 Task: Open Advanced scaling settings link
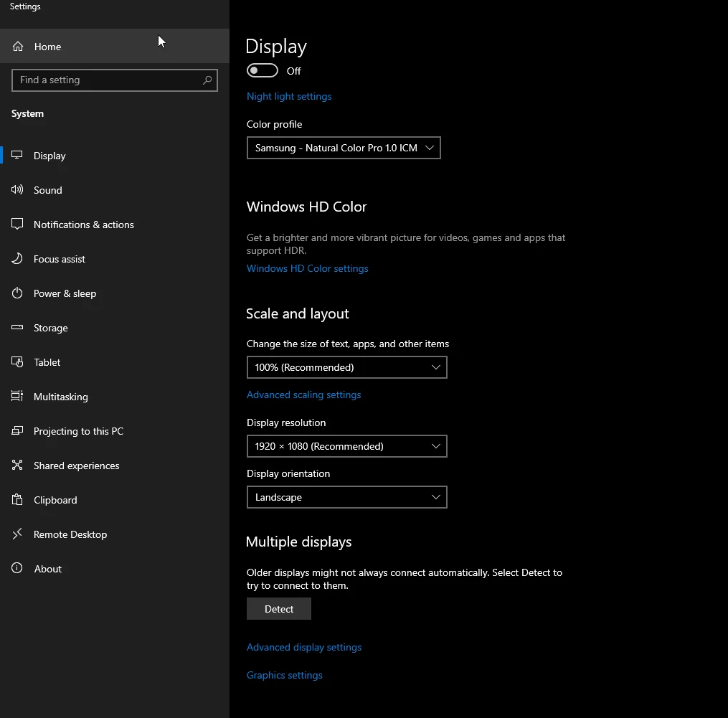(303, 395)
